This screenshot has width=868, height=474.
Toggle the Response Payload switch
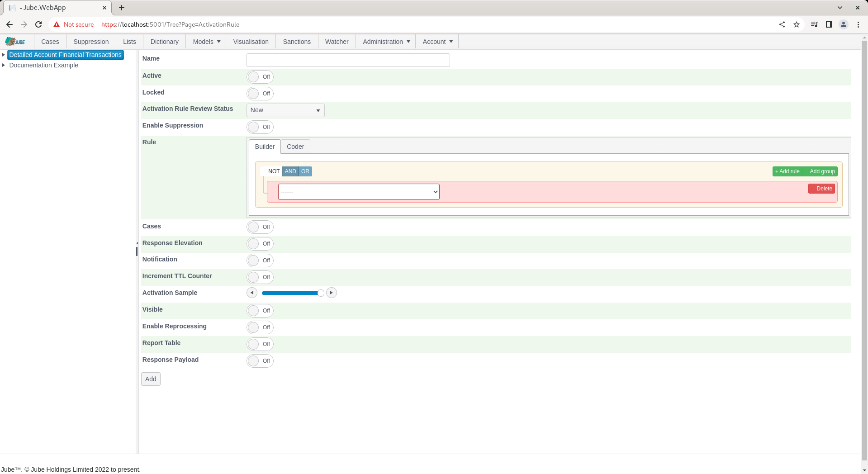point(260,361)
